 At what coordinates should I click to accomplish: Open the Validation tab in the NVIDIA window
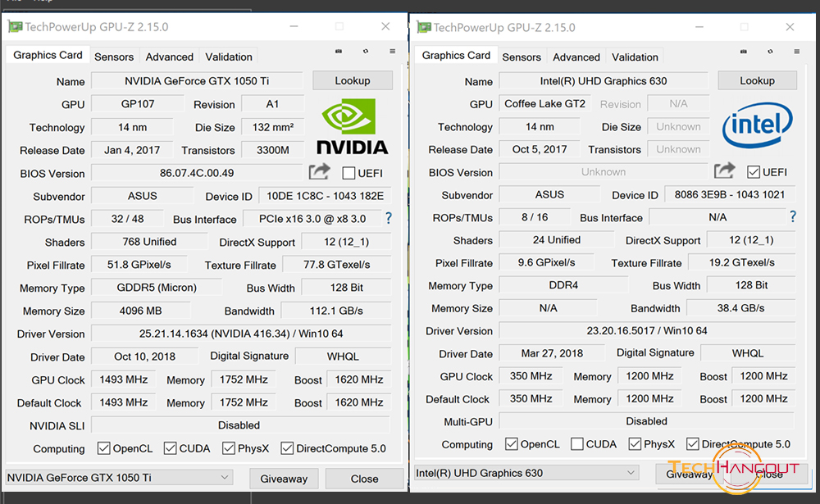229,57
